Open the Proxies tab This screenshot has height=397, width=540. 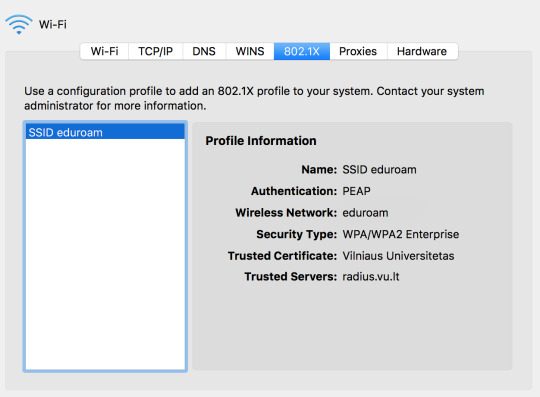tap(358, 51)
